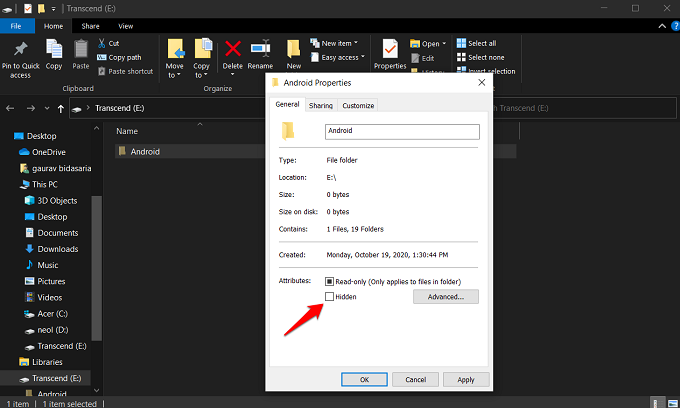This screenshot has width=680, height=408.
Task: Open gaurav bidasaria user folder
Action: coord(56,168)
